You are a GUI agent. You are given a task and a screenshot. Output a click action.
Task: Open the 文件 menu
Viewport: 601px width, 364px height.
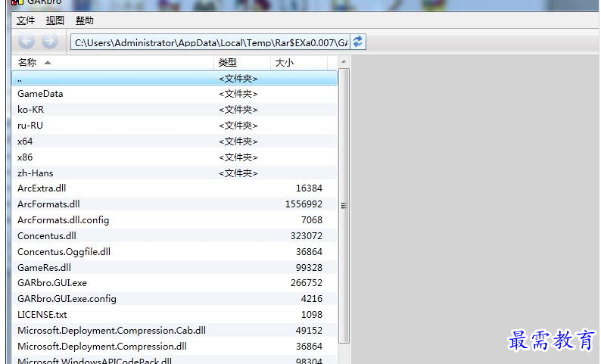point(25,20)
